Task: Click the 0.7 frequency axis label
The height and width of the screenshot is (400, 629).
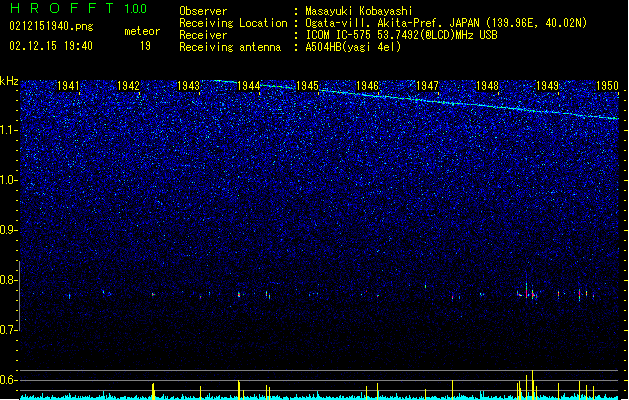Action: pyautogui.click(x=9, y=330)
